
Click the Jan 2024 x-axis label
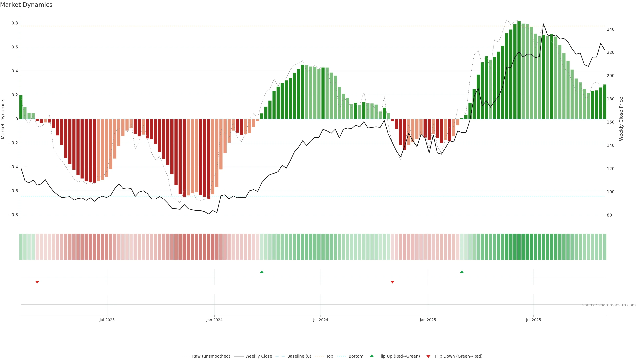tap(214, 320)
